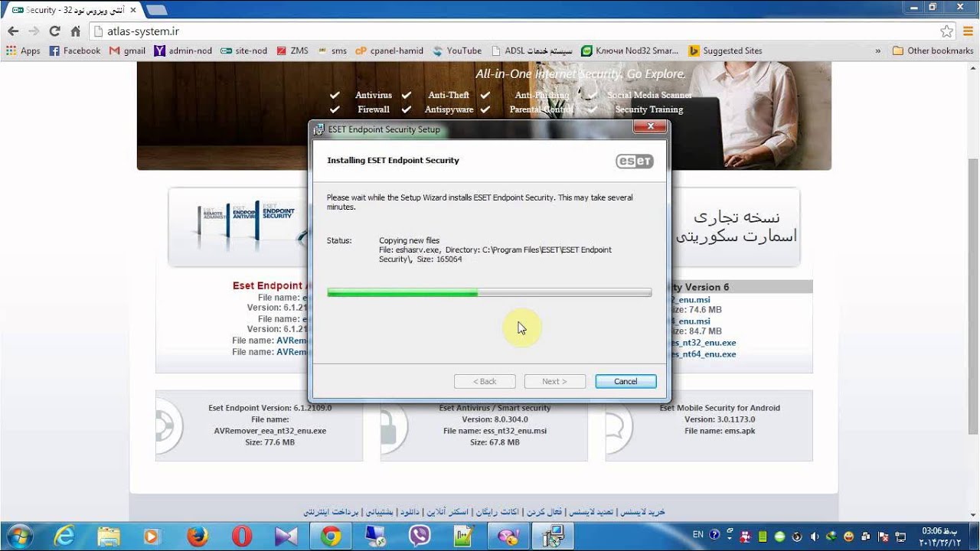Show overflow bookmarks with » chevron
The height and width of the screenshot is (551, 980).
[x=877, y=51]
